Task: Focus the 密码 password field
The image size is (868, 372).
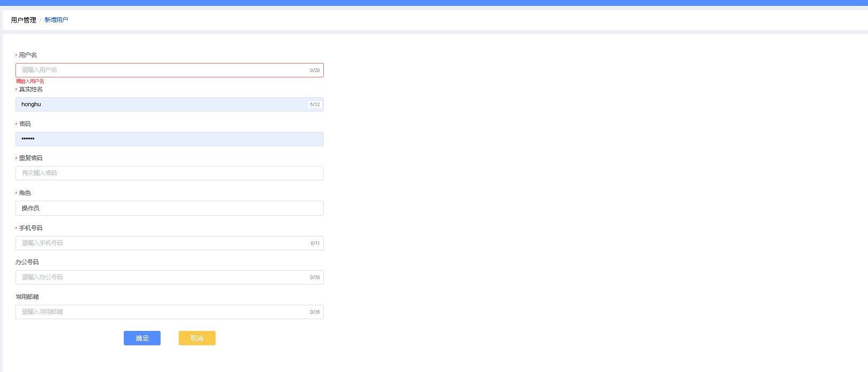Action: click(x=169, y=139)
